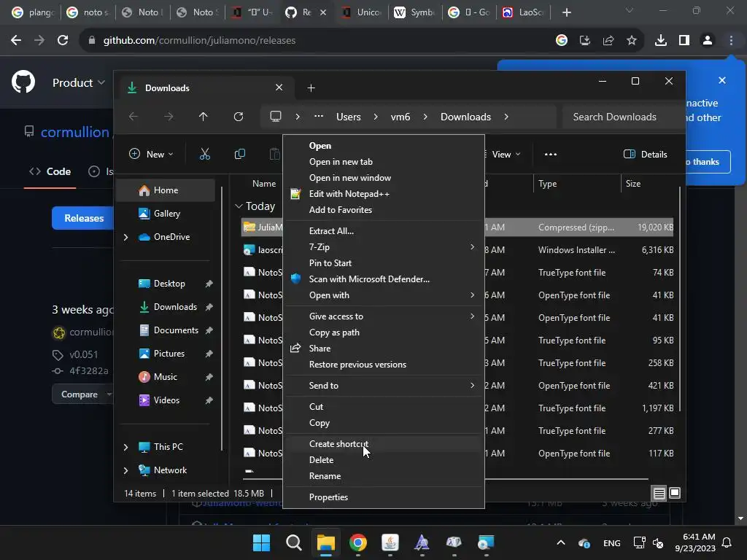
Task: Choose Open in the context menu
Action: (x=384, y=146)
